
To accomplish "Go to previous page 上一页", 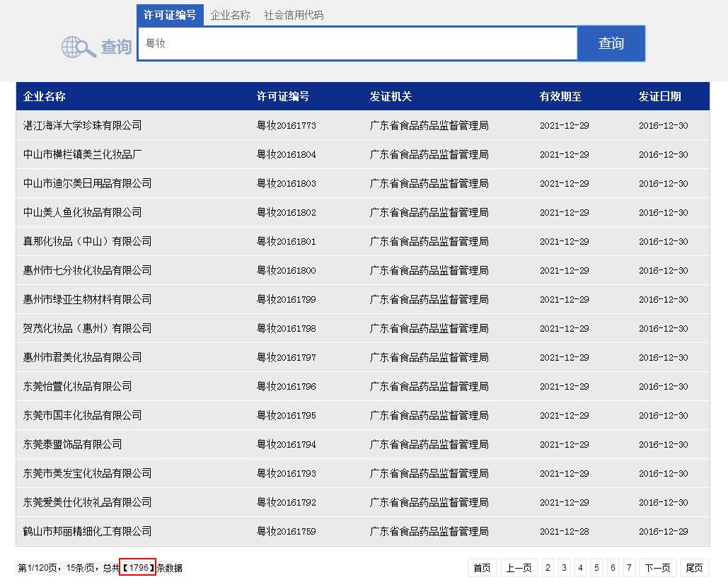I will (519, 567).
